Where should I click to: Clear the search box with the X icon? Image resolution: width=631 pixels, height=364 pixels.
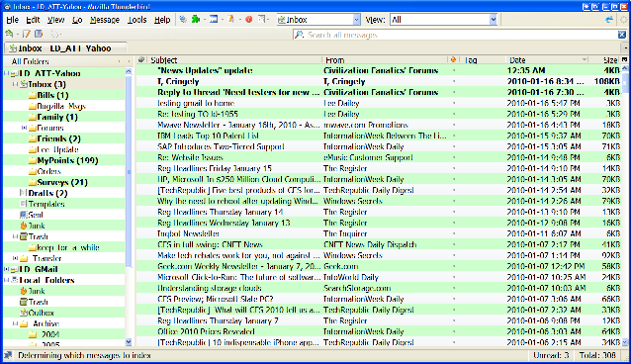622,35
